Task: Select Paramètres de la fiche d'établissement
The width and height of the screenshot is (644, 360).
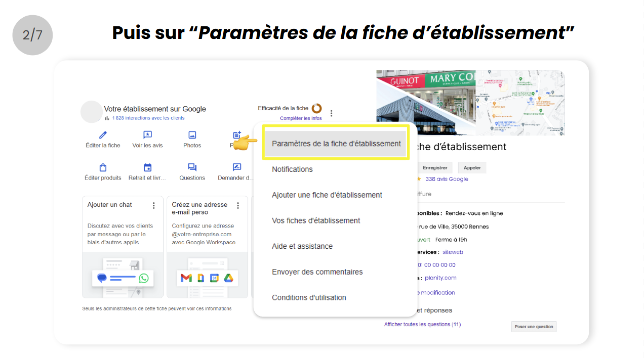Action: tap(336, 144)
